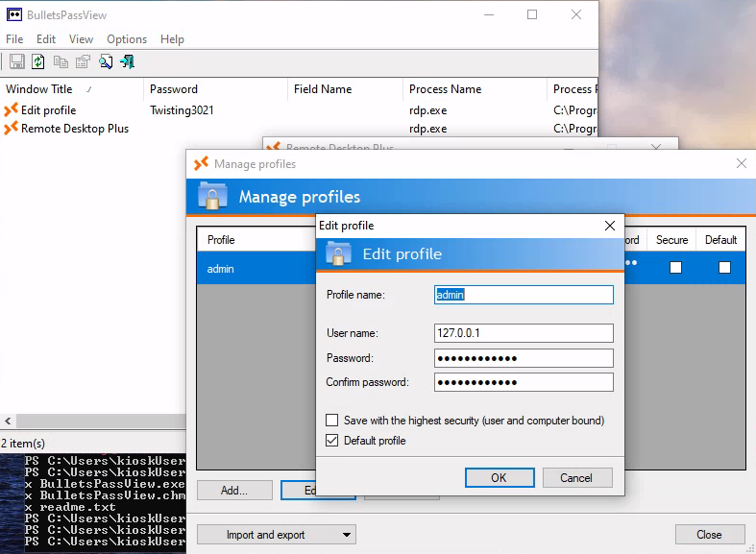
Task: Select the admin profile row
Action: pyautogui.click(x=256, y=268)
